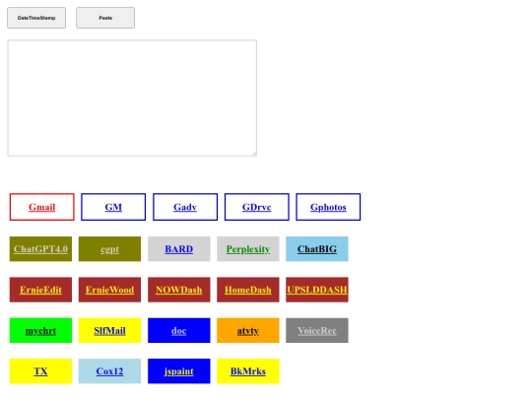The width and height of the screenshot is (532, 399).
Task: Open the Gphotos link
Action: [x=328, y=207]
